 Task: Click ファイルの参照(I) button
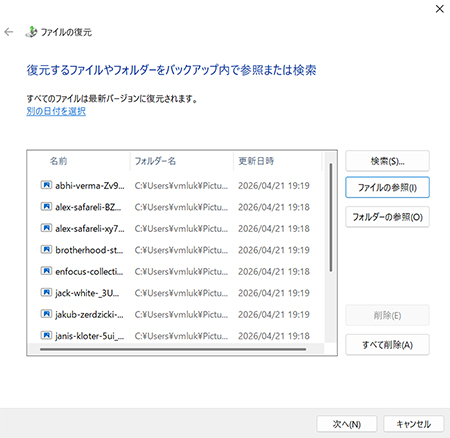point(387,187)
